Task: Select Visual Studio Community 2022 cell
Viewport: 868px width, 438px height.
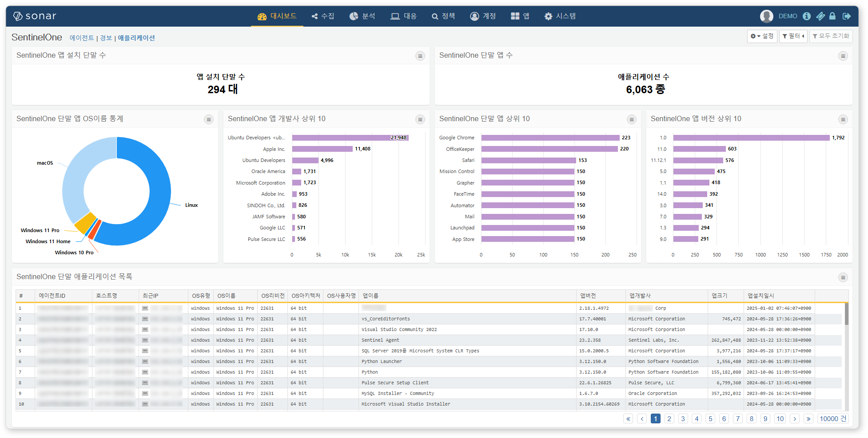Action: click(467, 329)
